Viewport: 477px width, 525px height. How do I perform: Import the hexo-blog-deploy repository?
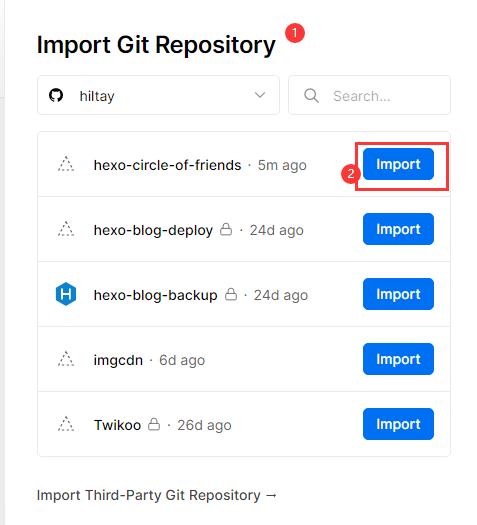coord(398,229)
